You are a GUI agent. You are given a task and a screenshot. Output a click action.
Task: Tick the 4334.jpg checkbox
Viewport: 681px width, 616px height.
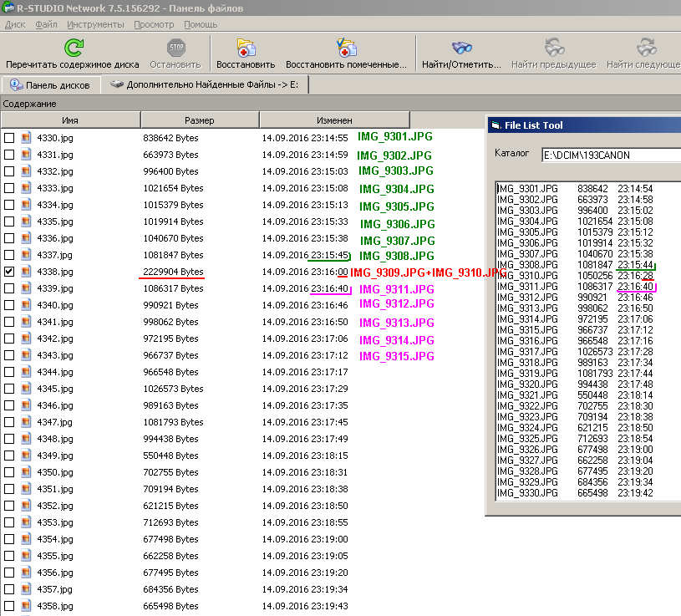pos(9,205)
